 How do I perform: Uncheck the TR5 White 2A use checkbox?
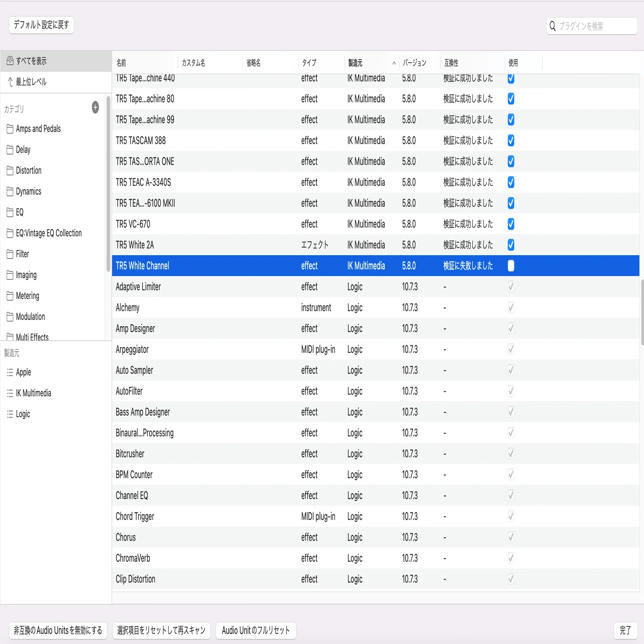511,245
